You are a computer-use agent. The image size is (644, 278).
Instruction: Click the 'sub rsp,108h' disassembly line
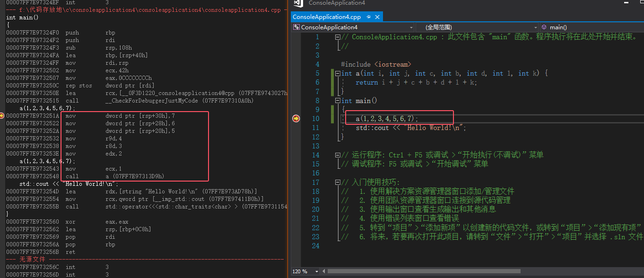tap(69, 48)
